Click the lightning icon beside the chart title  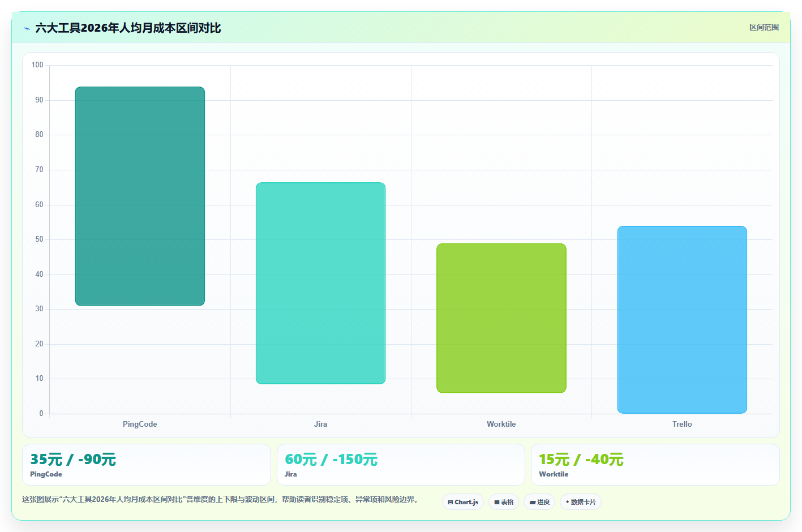(x=27, y=28)
